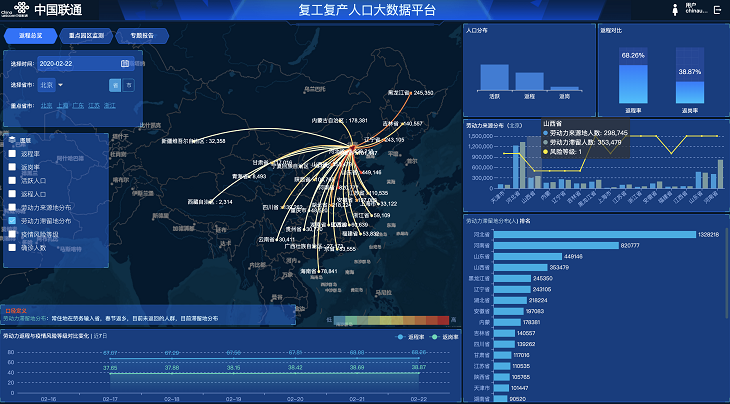The height and width of the screenshot is (404, 730).
Task: Check the 劳动力来源地分布 checkbox
Action: tap(12, 208)
